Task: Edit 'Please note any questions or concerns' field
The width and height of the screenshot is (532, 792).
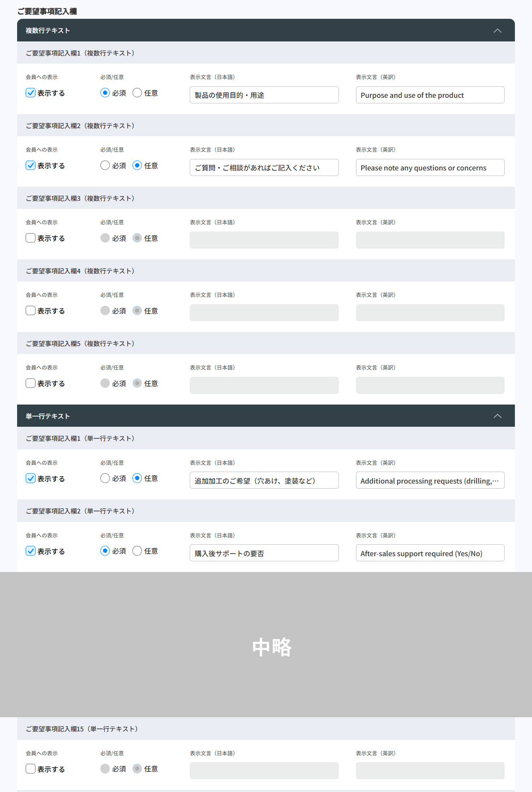Action: click(x=430, y=167)
